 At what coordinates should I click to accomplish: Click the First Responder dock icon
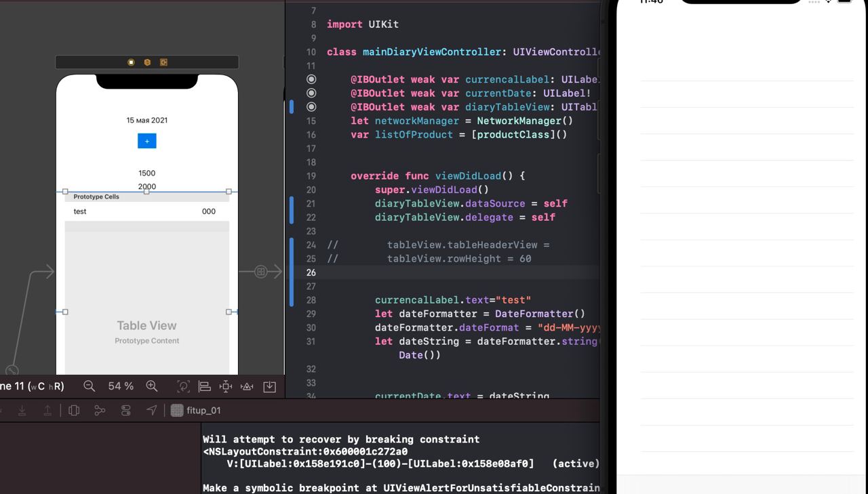pos(147,62)
